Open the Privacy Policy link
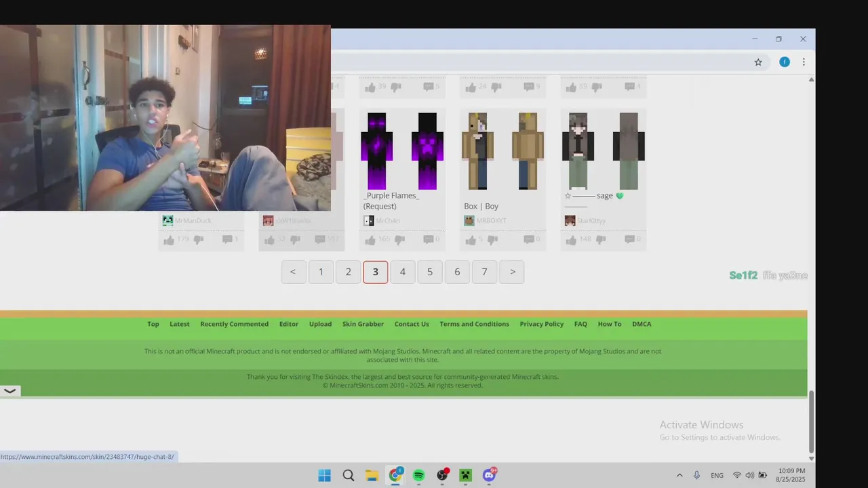Image resolution: width=868 pixels, height=488 pixels. coord(542,324)
